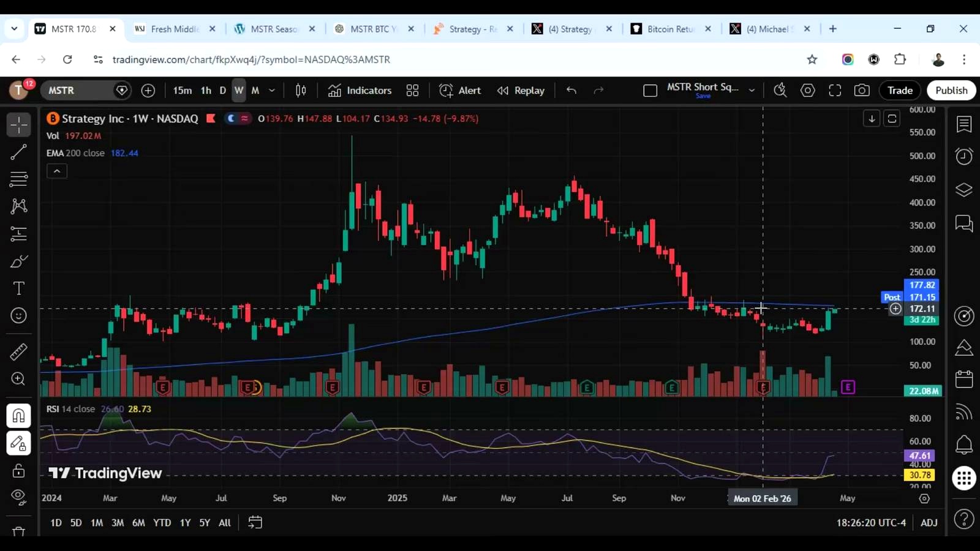The height and width of the screenshot is (551, 980).
Task: Open the object tree layers panel
Action: [964, 190]
